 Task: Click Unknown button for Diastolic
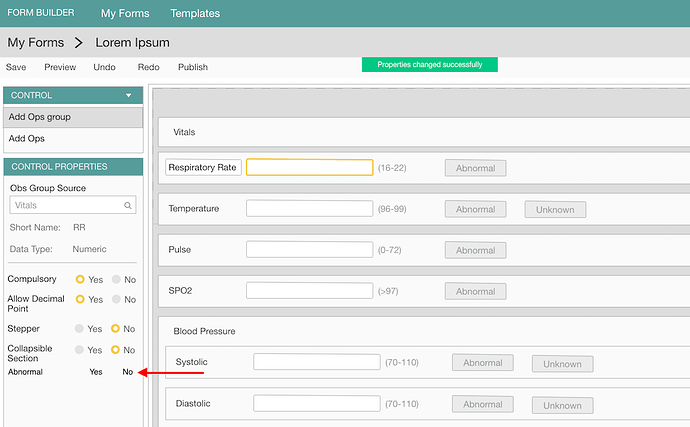pyautogui.click(x=562, y=405)
